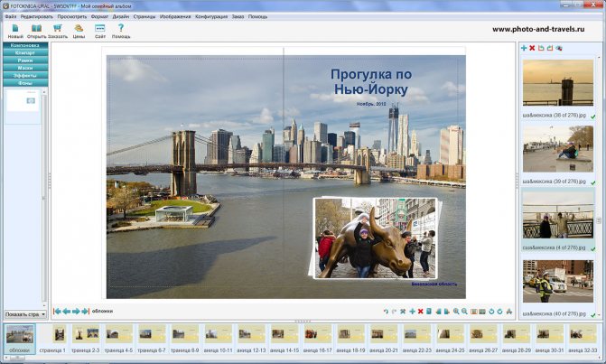606x364 pixels.
Task: Open the Просмотреть menu
Action: pos(72,16)
